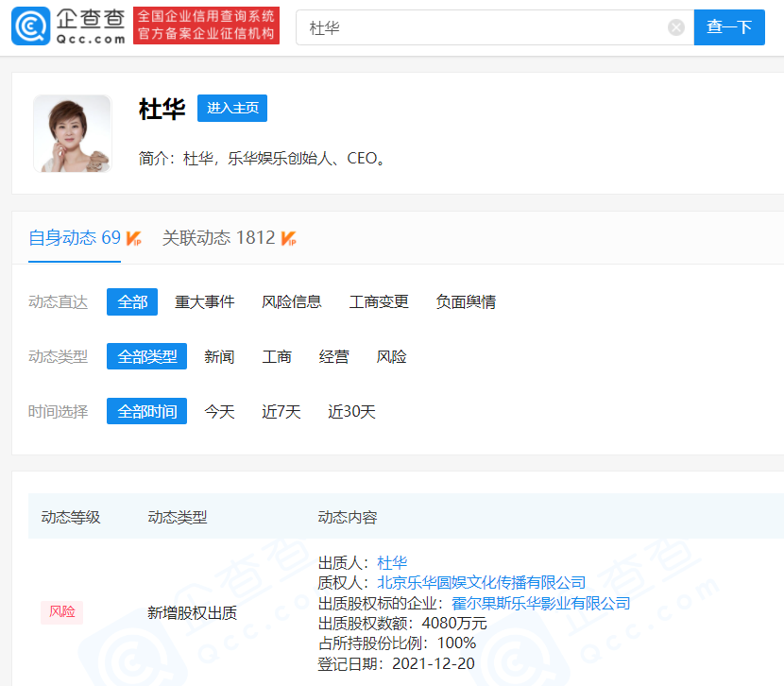Click the 简介 description text
The width and height of the screenshot is (784, 686).
(x=262, y=159)
